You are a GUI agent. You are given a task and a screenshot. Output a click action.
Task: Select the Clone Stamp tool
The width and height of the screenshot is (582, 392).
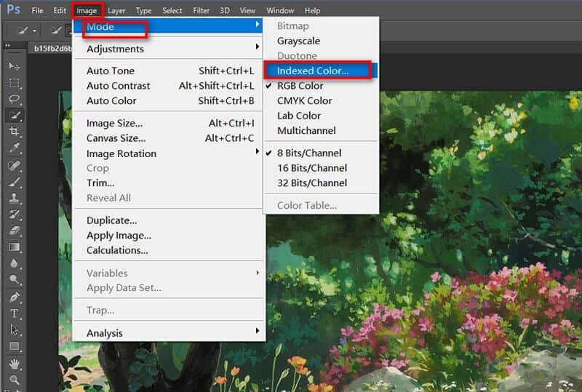click(x=14, y=198)
